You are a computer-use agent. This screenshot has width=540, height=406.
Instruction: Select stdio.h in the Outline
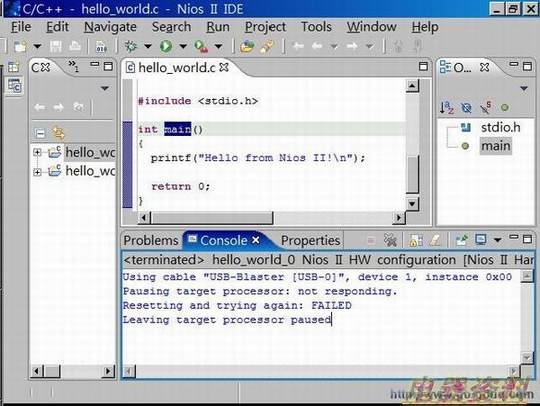pyautogui.click(x=500, y=127)
